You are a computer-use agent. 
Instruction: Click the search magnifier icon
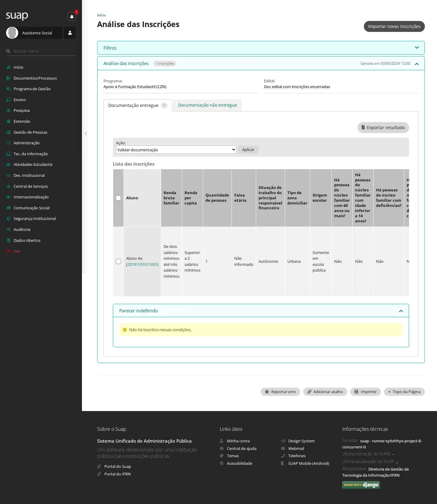pyautogui.click(x=8, y=51)
